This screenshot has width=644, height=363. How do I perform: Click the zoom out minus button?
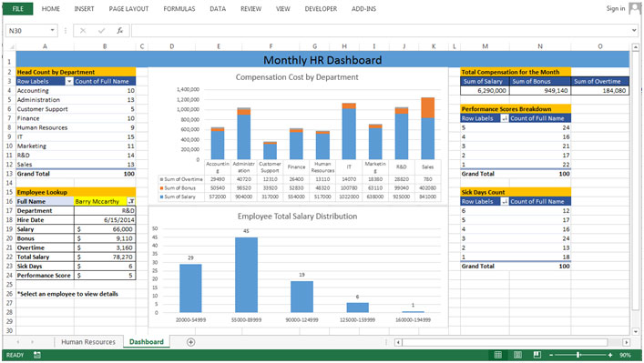(x=551, y=355)
